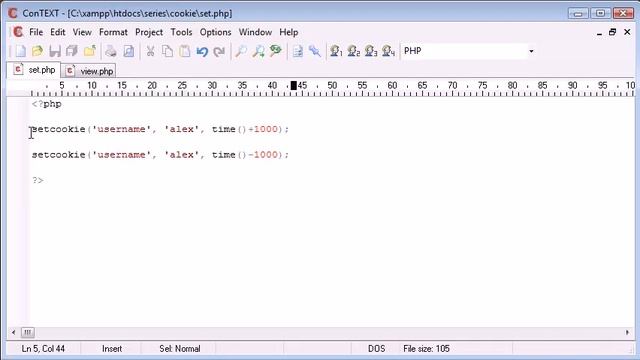Screen dimensions: 640x360
Task: Open the PHP highlighter dropdown
Action: pyautogui.click(x=531, y=51)
